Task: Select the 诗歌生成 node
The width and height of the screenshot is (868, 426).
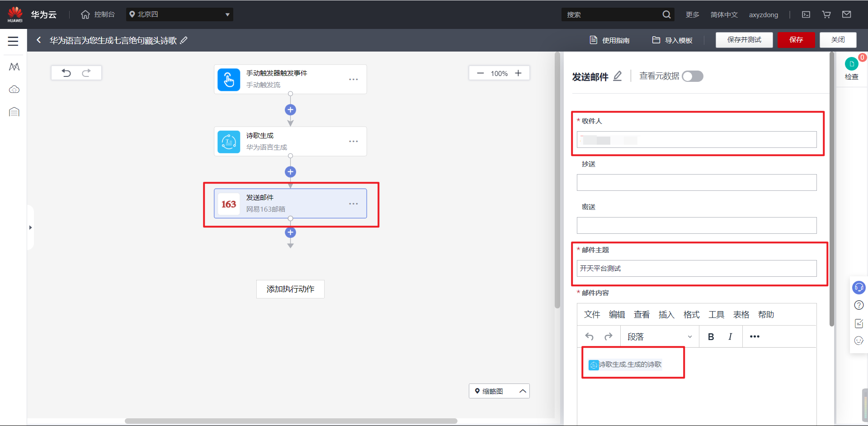Action: [x=290, y=142]
